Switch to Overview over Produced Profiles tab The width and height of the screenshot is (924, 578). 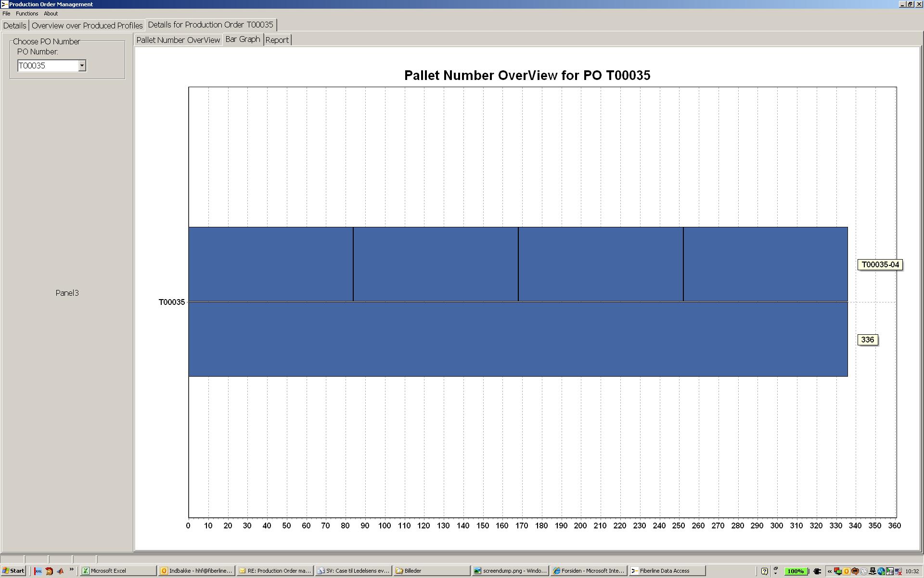(x=87, y=26)
